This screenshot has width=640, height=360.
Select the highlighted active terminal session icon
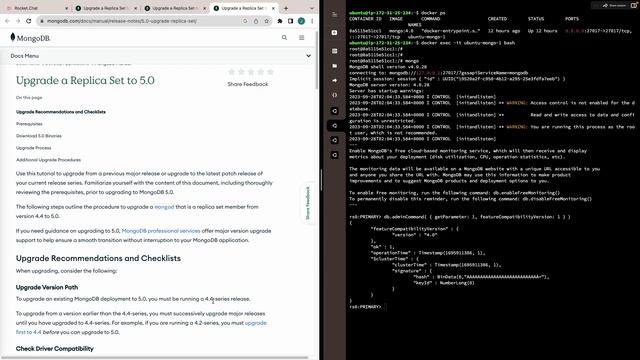pyautogui.click(x=335, y=126)
